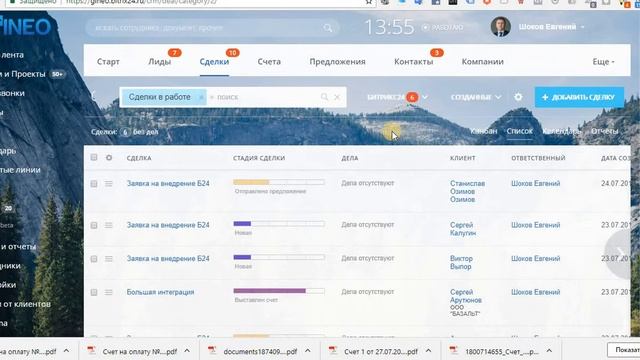Expand options for 'Счет 1 от 27.07' download
Screen dimensions: 640x360
429,351
